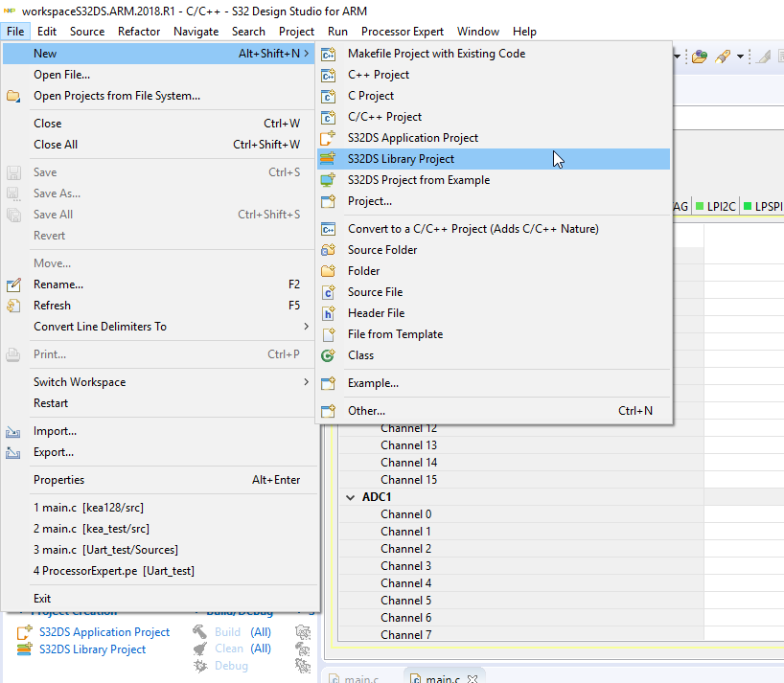Image resolution: width=784 pixels, height=683 pixels.
Task: Open recent file 4 ProcessorExpert.pe
Action: [x=160, y=571]
